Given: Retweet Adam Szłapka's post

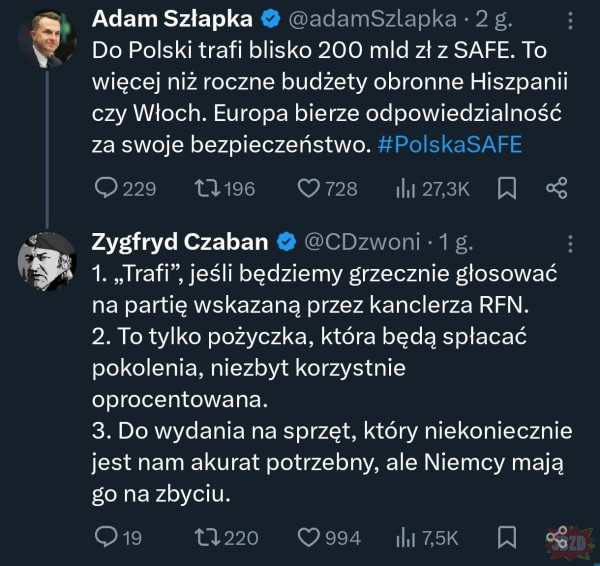Looking at the screenshot, I should coord(206,188).
